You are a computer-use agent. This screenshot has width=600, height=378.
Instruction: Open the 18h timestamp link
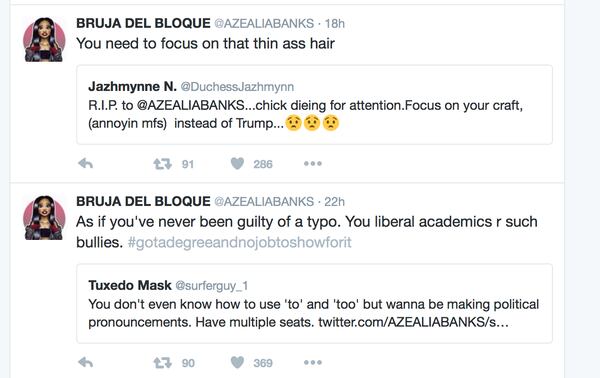click(x=335, y=24)
